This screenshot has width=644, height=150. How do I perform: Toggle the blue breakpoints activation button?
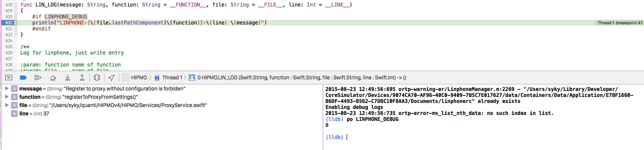coord(23,78)
